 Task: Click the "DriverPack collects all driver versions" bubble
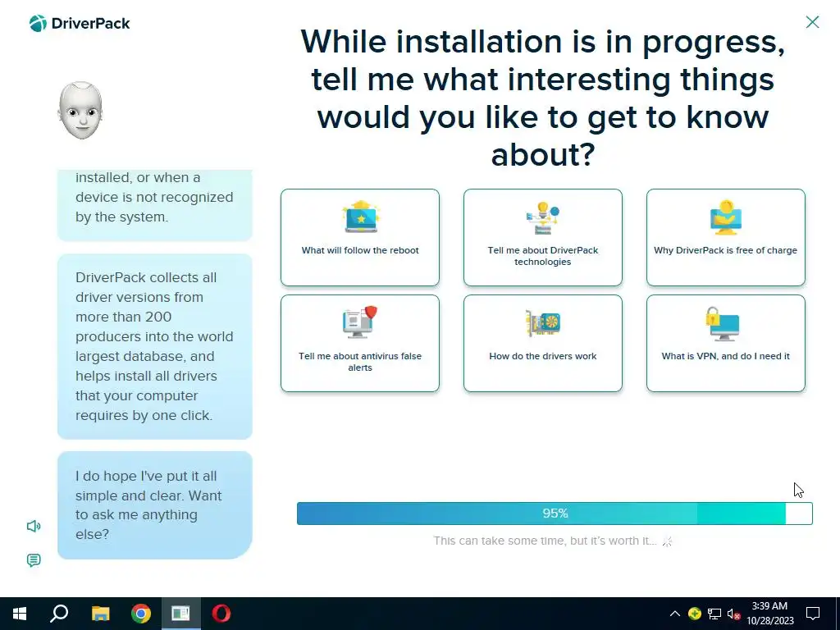click(155, 347)
